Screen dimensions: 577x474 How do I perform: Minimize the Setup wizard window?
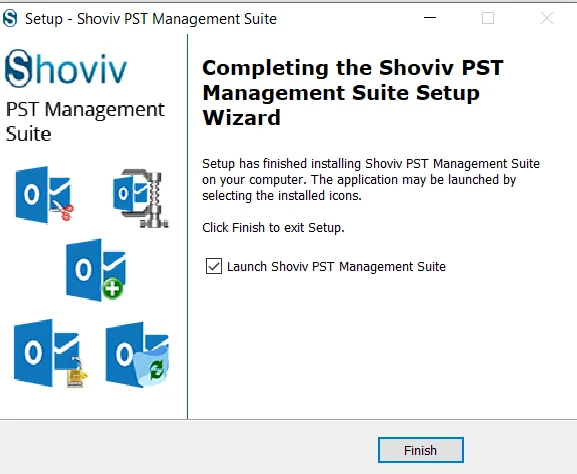point(430,18)
